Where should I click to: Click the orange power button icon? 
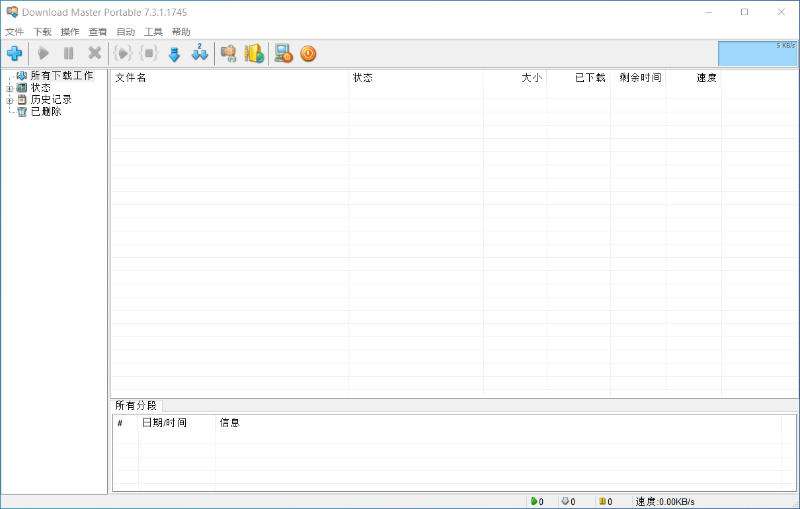(308, 53)
